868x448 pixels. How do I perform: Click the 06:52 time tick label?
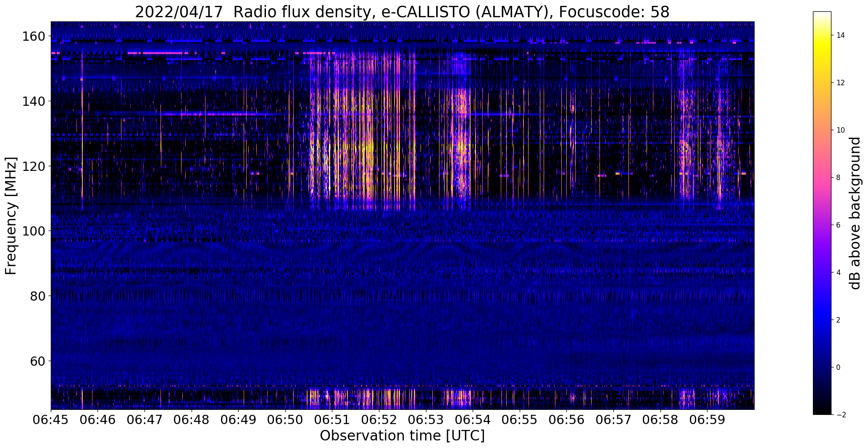[379, 420]
